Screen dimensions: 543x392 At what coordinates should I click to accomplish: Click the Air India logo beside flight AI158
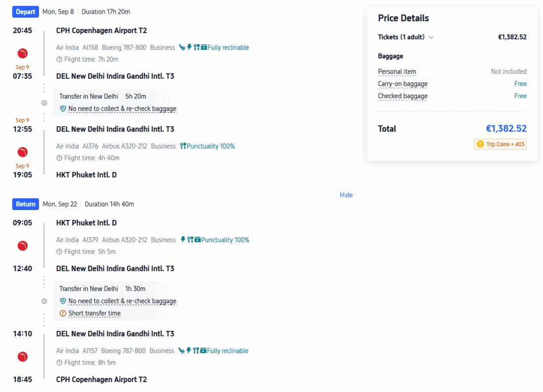[22, 53]
